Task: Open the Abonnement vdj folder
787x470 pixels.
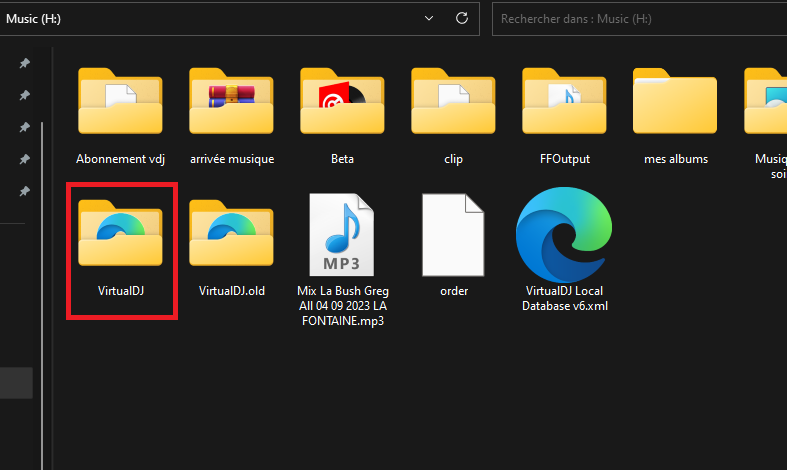Action: tap(120, 101)
